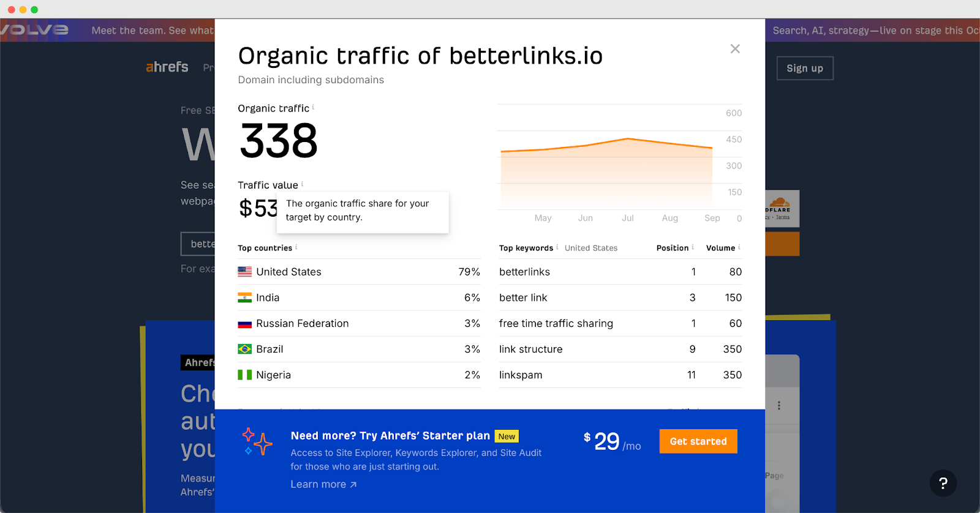Screen dimensions: 980x513
Task: Dismiss the Organic traffic dialog with the X
Action: pos(734,48)
